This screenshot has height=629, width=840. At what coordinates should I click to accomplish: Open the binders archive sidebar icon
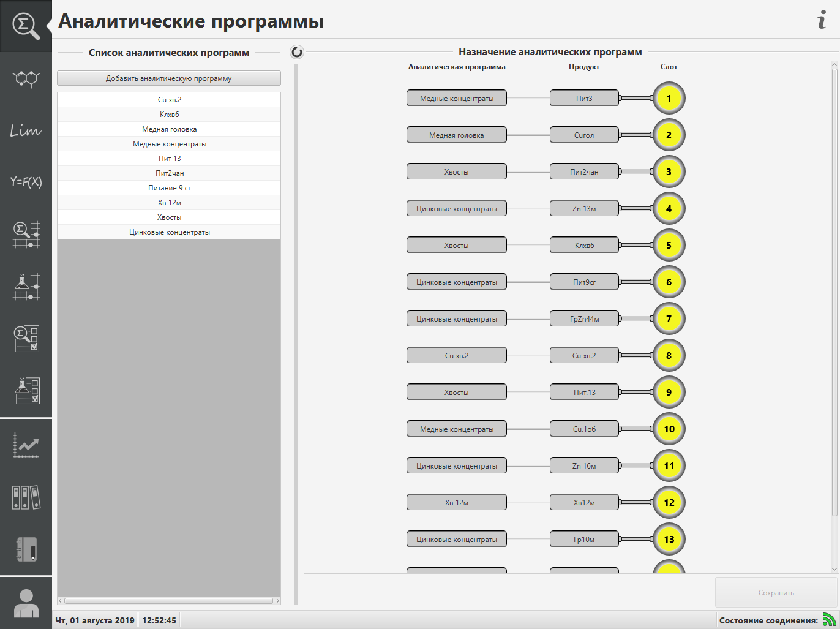click(x=26, y=497)
